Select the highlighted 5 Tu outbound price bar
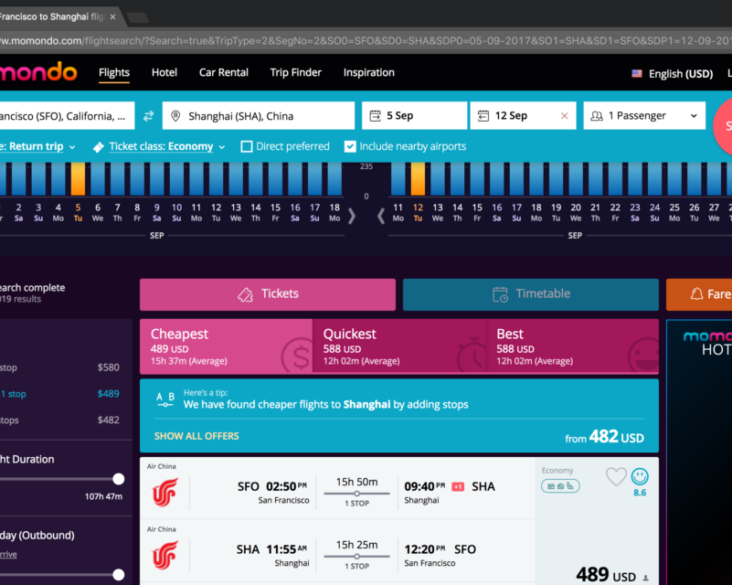The height and width of the screenshot is (585, 732). [x=78, y=178]
